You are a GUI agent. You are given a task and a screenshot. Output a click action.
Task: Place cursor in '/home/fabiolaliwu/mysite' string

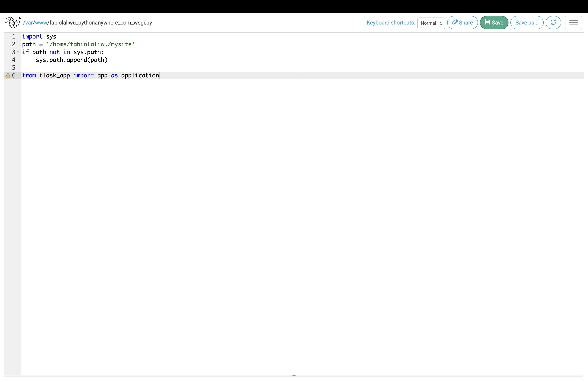point(90,44)
